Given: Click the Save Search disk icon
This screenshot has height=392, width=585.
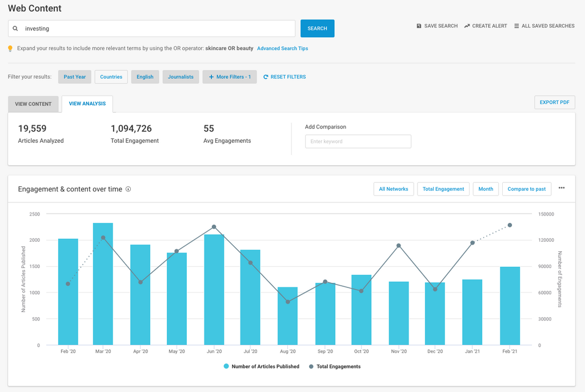Looking at the screenshot, I should (419, 26).
